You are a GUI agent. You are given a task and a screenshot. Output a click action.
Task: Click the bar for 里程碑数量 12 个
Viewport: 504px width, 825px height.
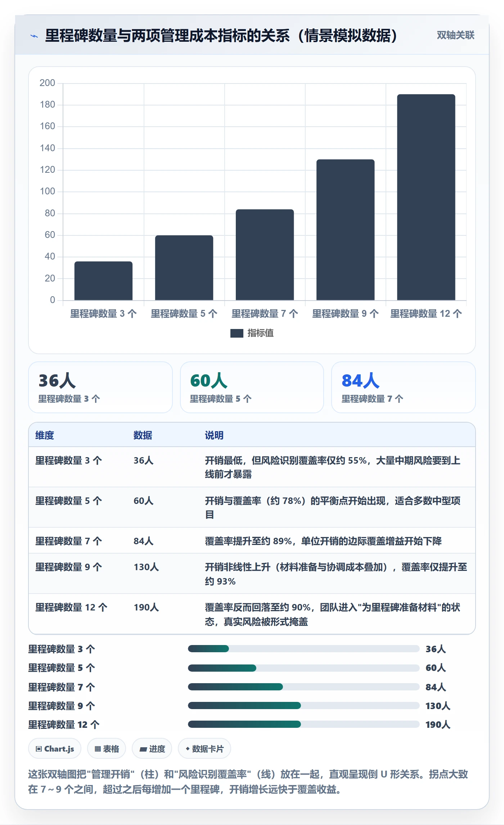426,197
